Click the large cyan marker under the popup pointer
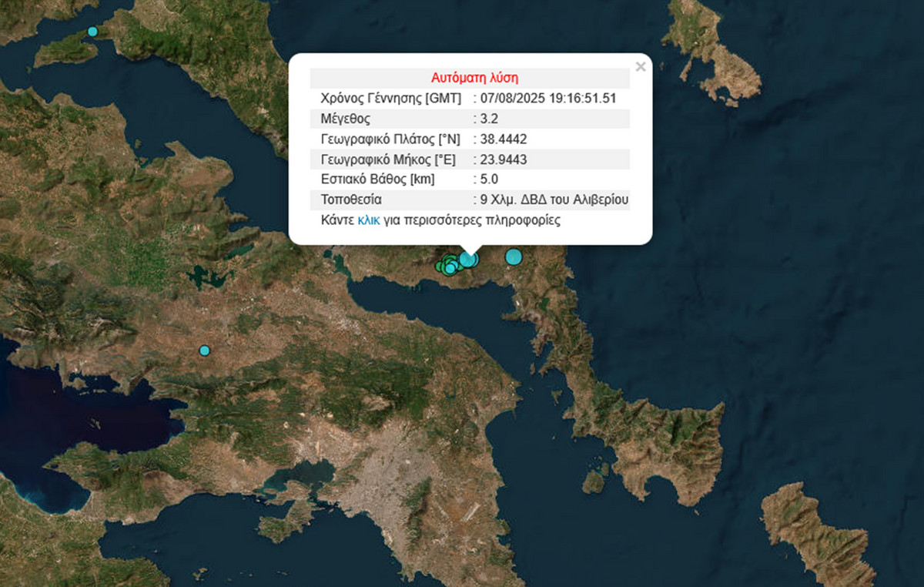The height and width of the screenshot is (587, 924). (x=468, y=259)
